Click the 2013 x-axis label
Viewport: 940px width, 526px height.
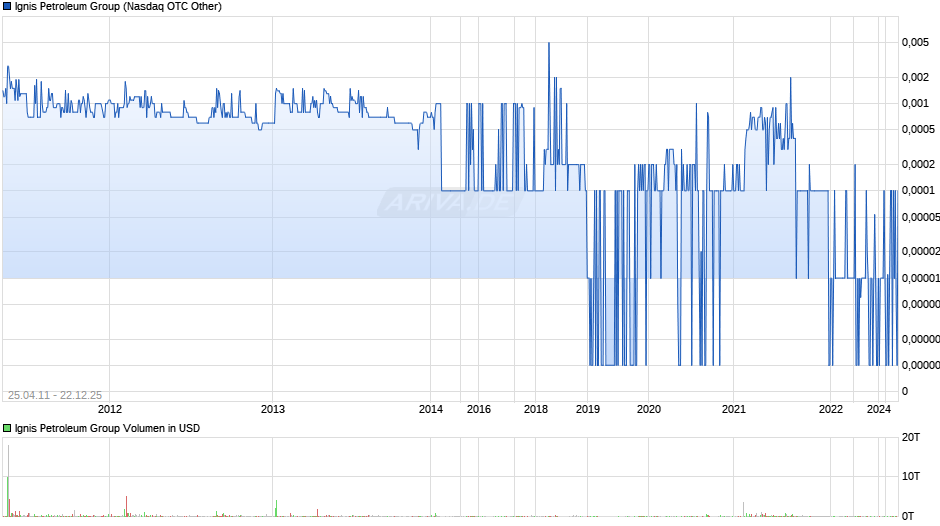(x=273, y=409)
